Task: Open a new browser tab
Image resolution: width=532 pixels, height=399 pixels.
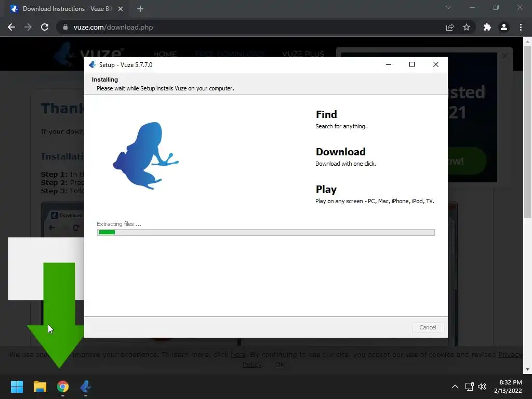Action: pos(140,9)
